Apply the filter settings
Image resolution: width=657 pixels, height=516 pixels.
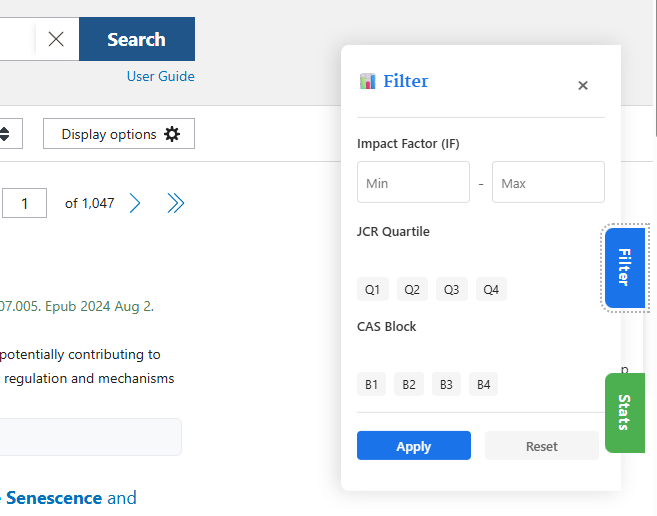[x=414, y=446]
